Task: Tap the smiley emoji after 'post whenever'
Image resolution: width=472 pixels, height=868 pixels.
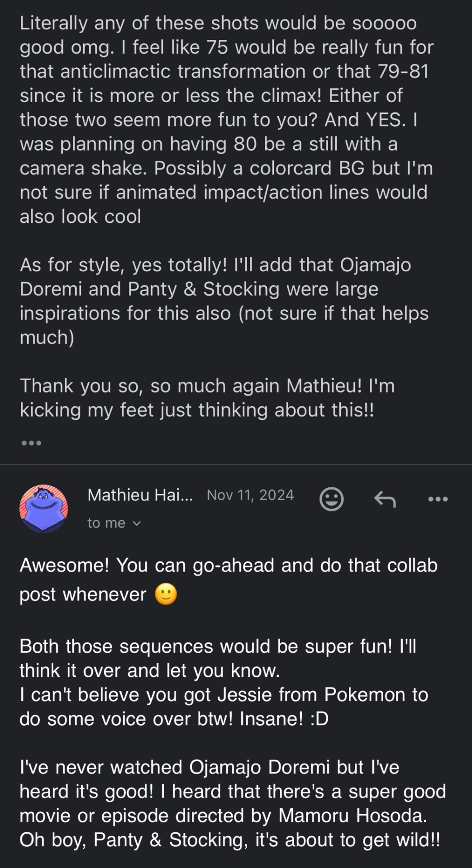Action: 166,594
